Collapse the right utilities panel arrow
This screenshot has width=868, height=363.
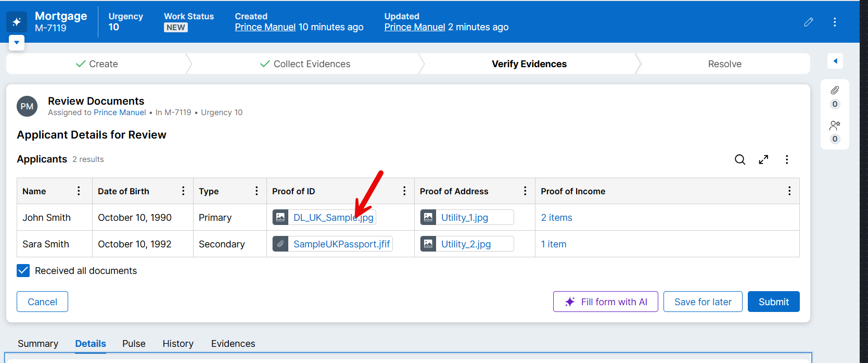[x=835, y=61]
